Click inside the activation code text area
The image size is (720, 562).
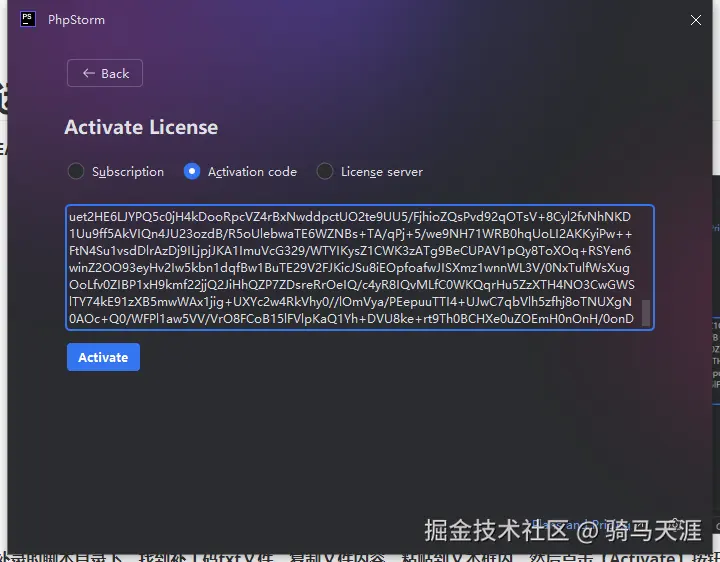[360, 267]
